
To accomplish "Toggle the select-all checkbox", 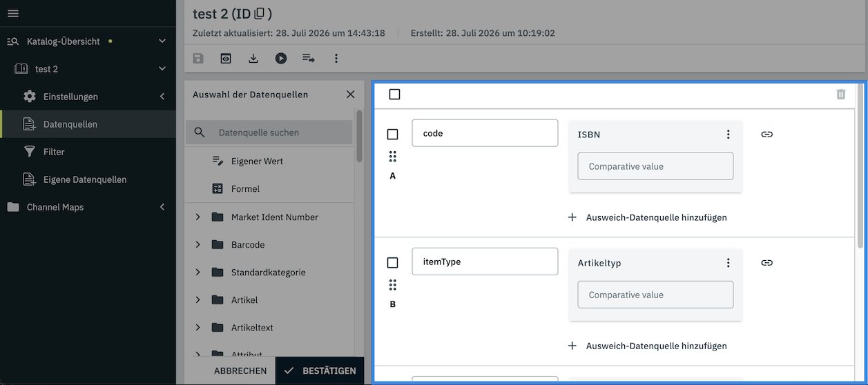I will point(394,95).
